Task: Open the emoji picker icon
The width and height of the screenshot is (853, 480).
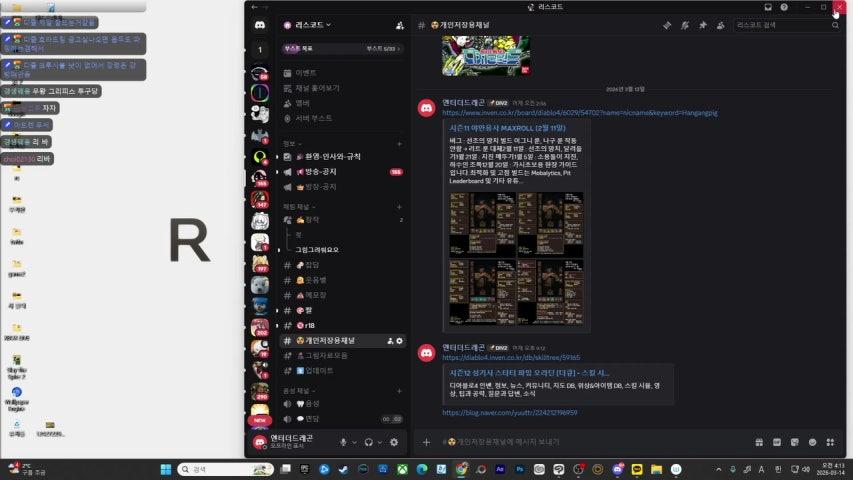Action: 812,442
